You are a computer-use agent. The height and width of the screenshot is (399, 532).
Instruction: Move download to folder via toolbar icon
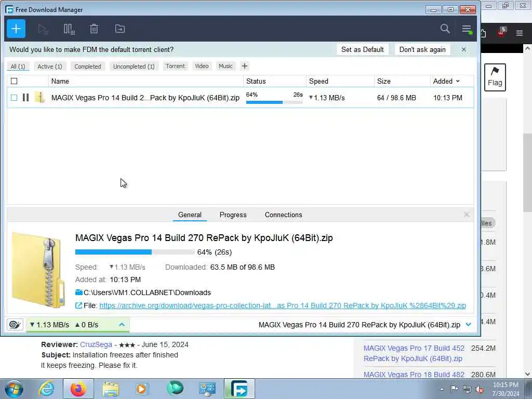[x=120, y=29]
